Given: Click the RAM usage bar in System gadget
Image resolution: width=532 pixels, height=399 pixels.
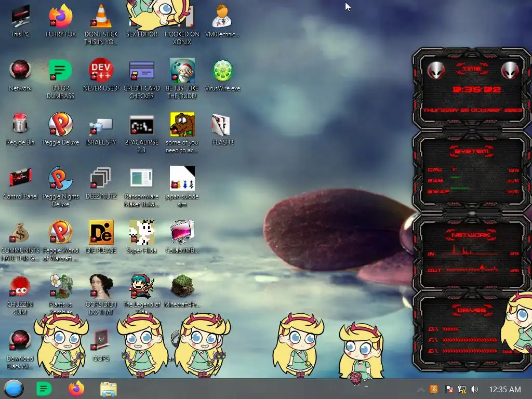Looking at the screenshot, I should 455,177.
